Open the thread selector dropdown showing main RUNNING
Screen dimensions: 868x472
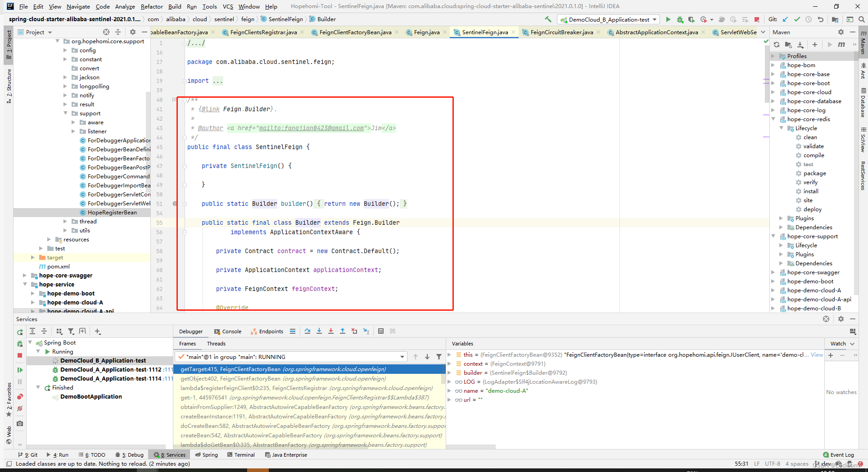tap(291, 357)
